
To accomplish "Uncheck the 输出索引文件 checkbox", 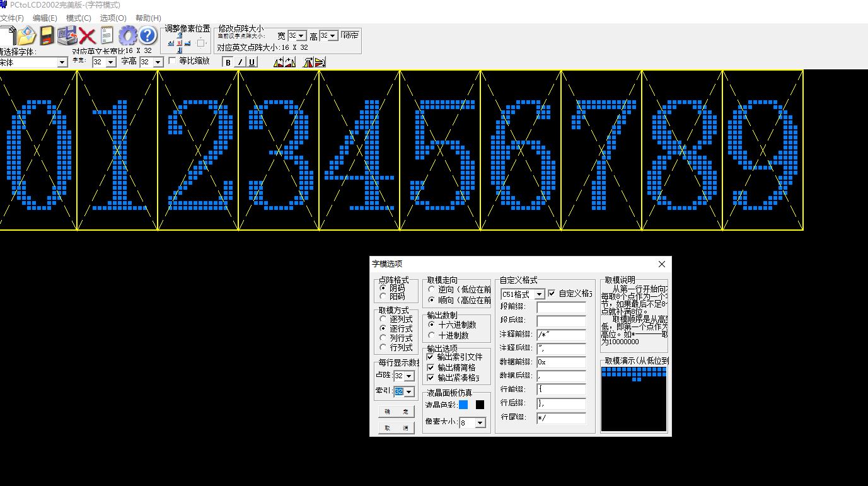I will click(x=431, y=357).
